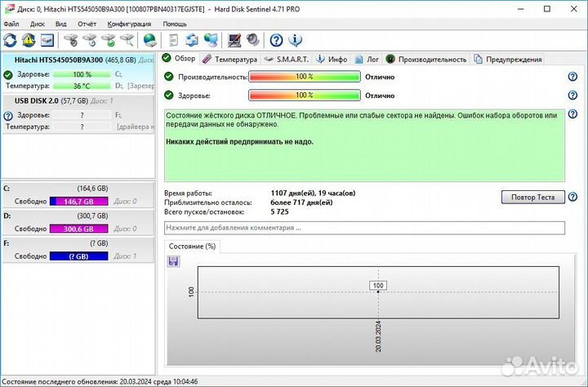Click the более 717 дня(ей) value
The height and width of the screenshot is (387, 588).
(301, 202)
